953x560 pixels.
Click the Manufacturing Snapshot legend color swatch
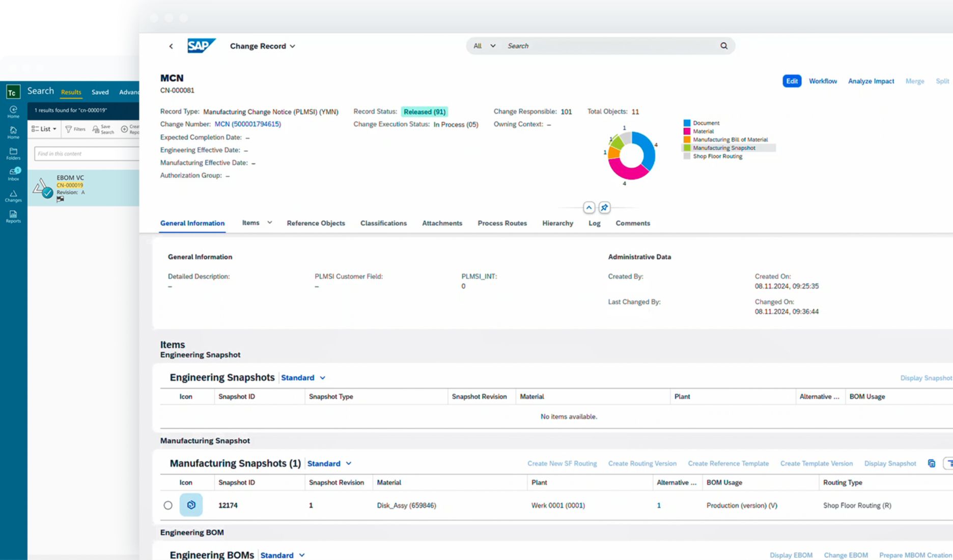[687, 148]
